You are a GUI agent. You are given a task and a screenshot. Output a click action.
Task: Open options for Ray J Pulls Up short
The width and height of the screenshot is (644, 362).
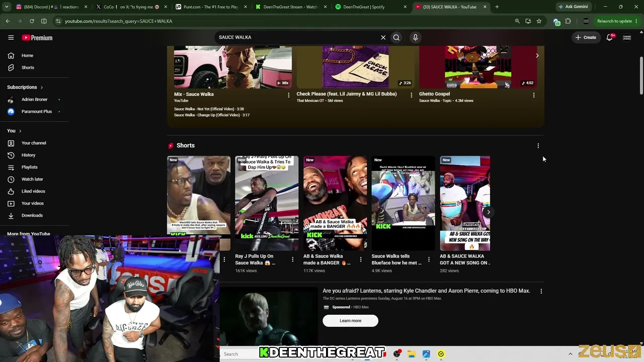[292, 259]
